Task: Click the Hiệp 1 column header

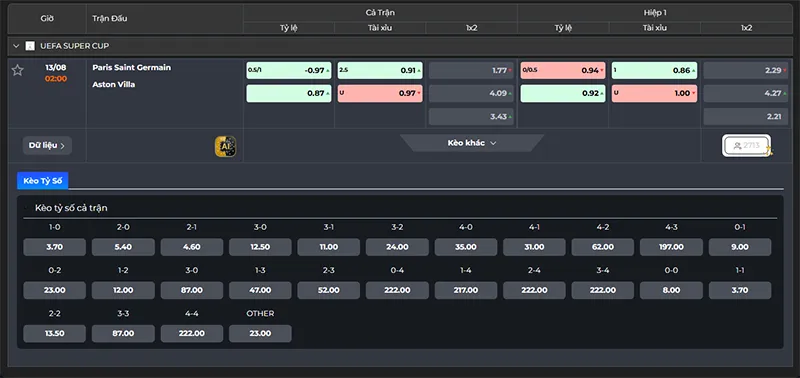Action: coord(655,12)
